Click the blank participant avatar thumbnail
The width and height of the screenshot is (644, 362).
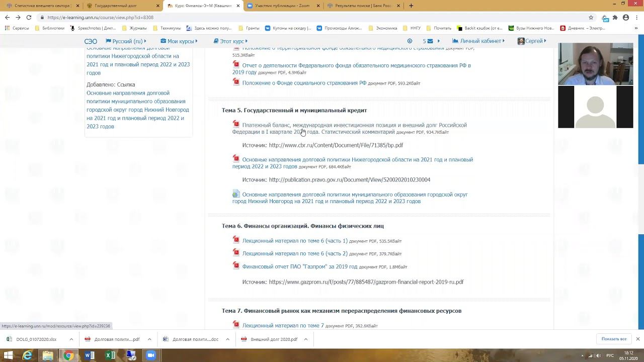(595, 107)
